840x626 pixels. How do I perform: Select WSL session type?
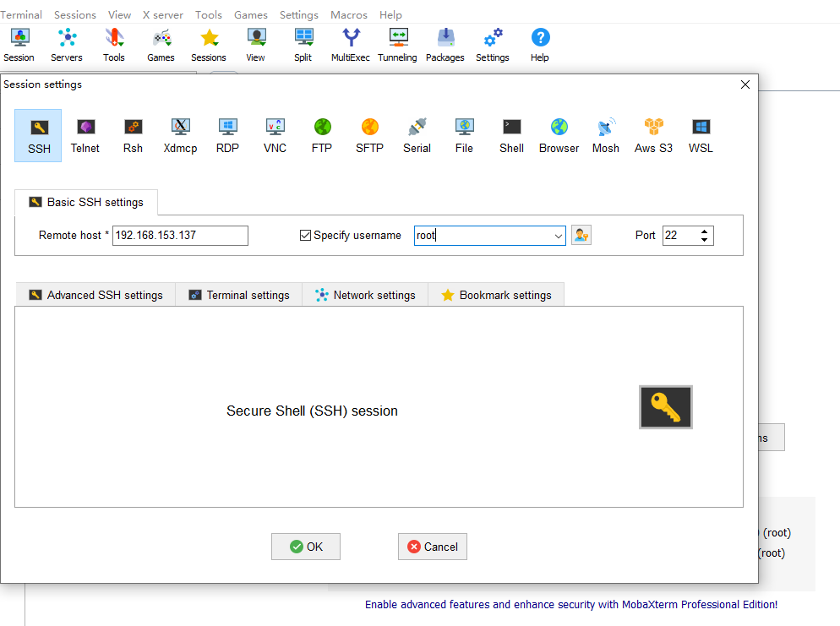coord(701,135)
